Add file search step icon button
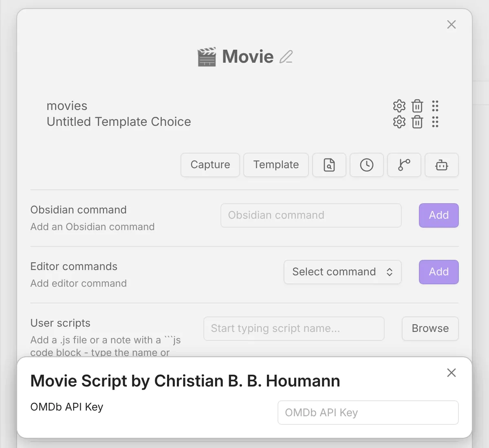Viewport: 489px width, 448px height. [329, 165]
